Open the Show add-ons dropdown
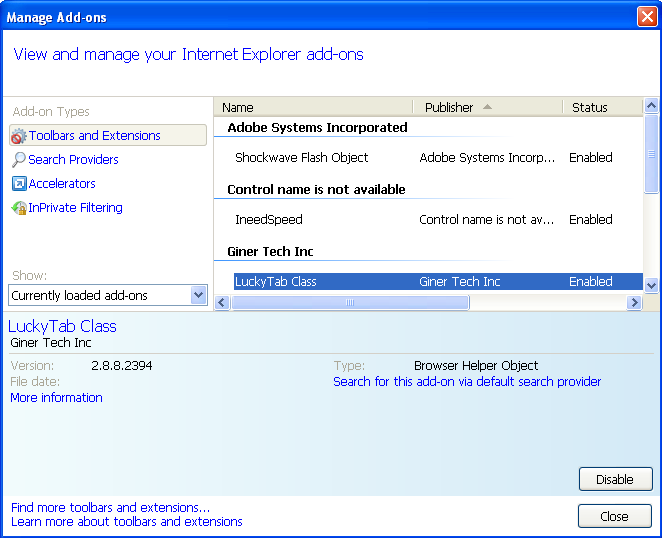 click(198, 295)
